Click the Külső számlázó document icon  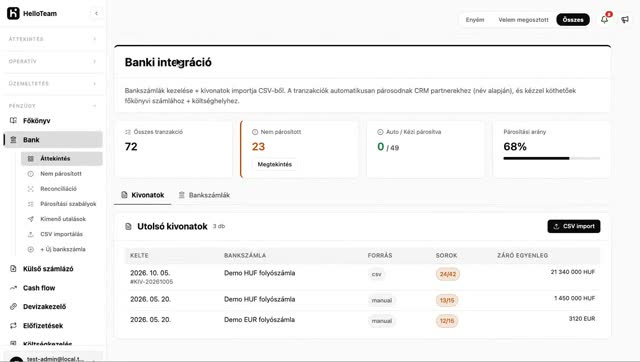click(x=13, y=269)
